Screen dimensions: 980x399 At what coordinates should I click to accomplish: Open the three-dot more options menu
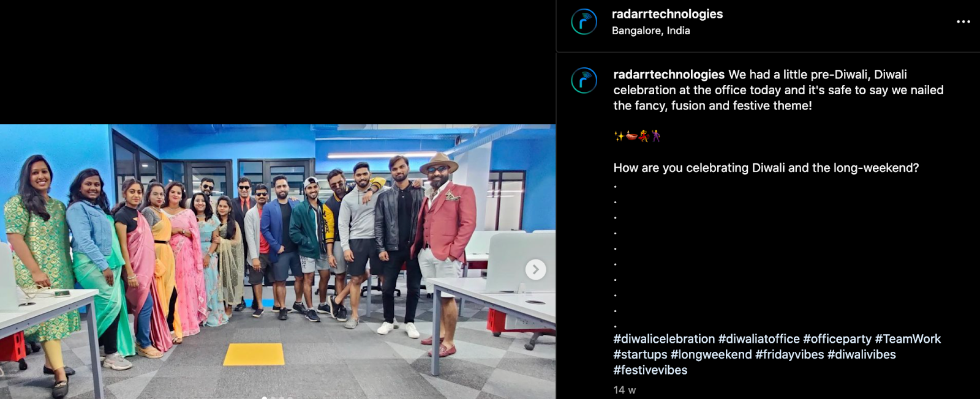click(x=963, y=22)
